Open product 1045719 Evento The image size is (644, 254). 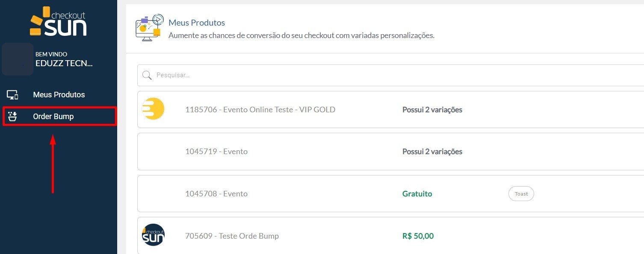point(216,152)
